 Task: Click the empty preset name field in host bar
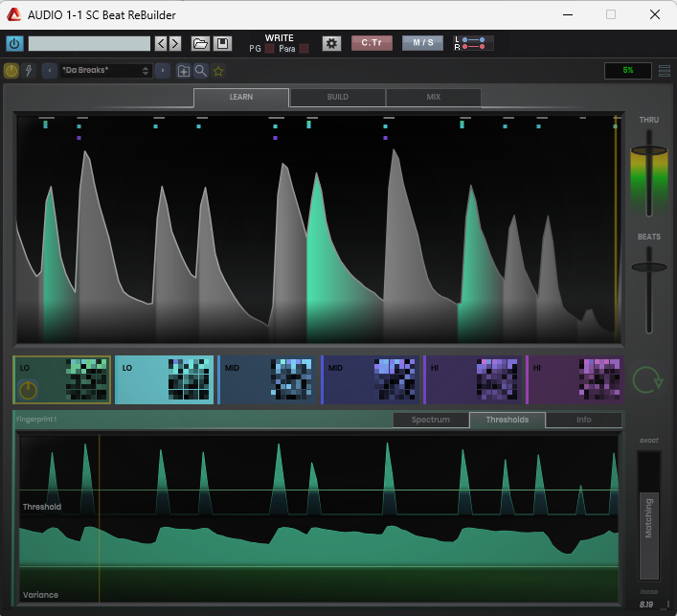(89, 44)
